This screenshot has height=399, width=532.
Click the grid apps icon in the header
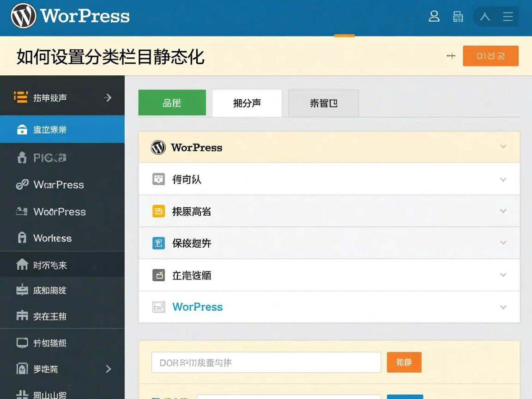click(458, 17)
